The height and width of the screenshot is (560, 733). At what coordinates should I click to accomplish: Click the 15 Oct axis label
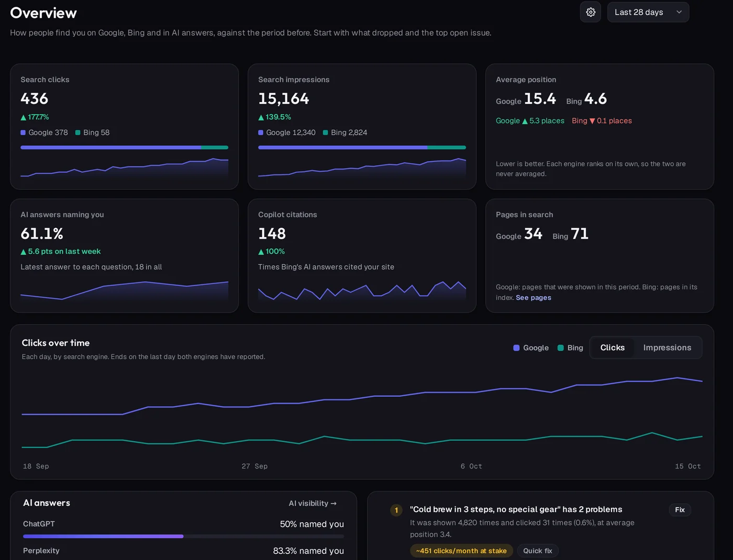coord(688,466)
